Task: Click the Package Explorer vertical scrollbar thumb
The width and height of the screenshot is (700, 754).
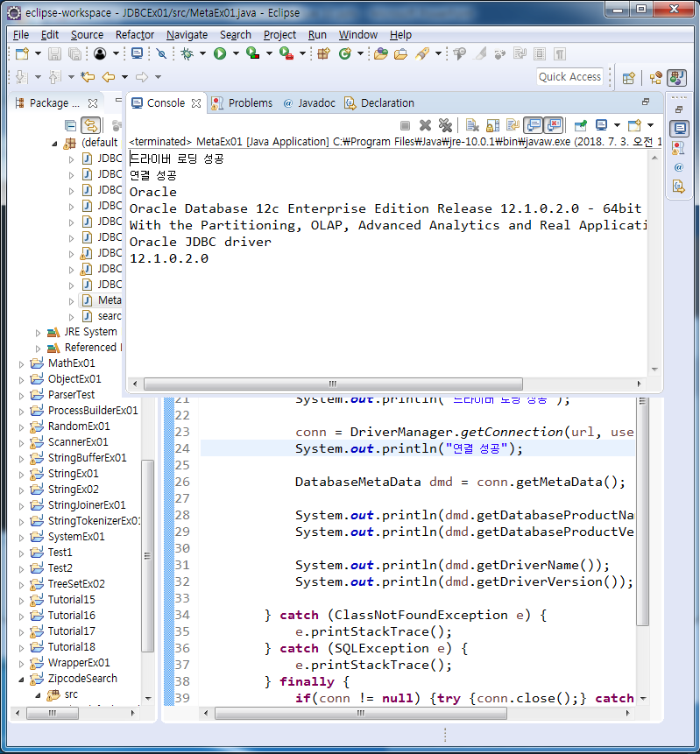Action: [147, 555]
